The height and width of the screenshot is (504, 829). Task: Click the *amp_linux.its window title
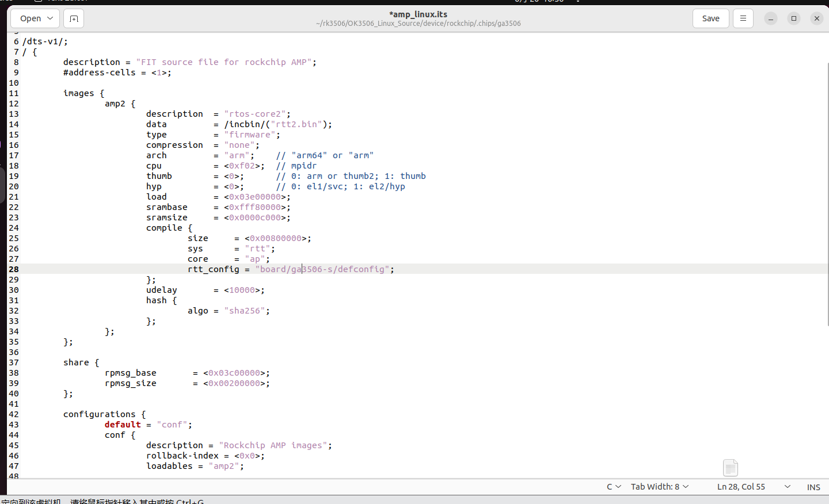coord(418,14)
